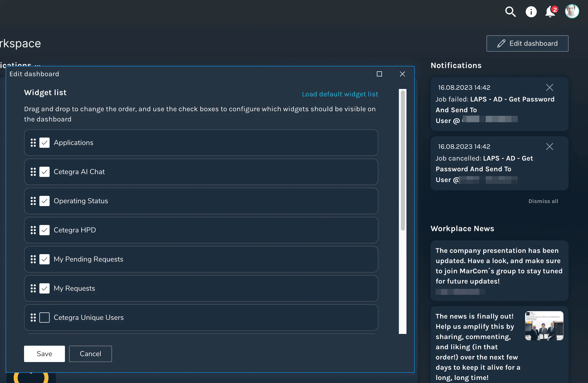Enable the Cetegra Unique Users checkbox
The image size is (588, 383).
point(44,318)
